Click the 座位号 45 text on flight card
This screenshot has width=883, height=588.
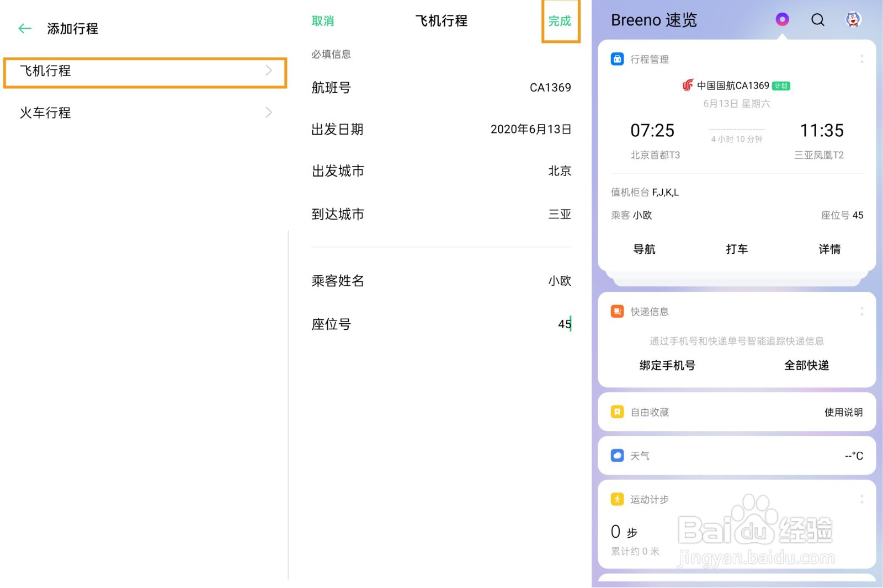tap(842, 215)
